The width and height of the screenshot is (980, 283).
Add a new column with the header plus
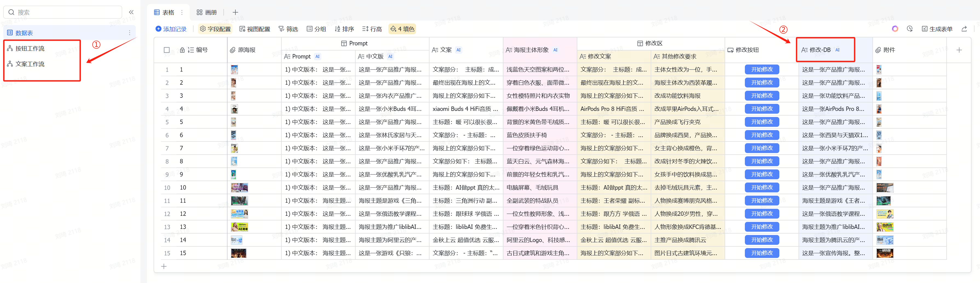959,50
